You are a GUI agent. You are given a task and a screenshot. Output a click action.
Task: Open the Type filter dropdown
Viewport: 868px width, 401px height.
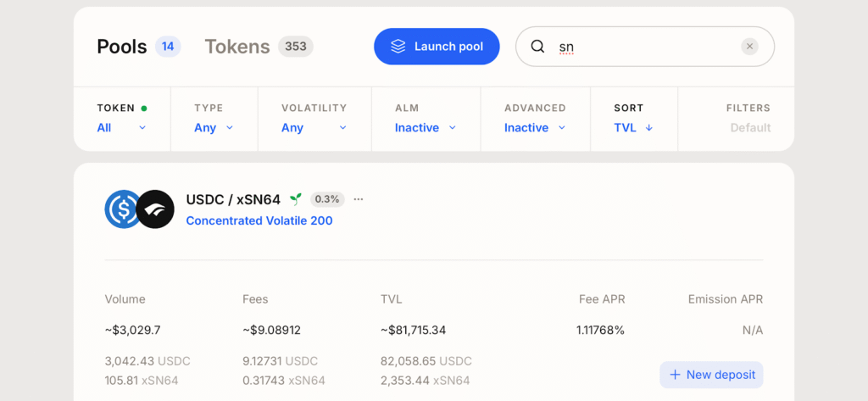point(214,128)
